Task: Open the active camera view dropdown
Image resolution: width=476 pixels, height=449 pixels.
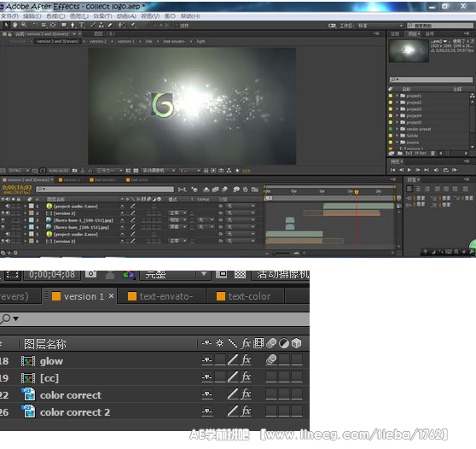Action: click(159, 171)
